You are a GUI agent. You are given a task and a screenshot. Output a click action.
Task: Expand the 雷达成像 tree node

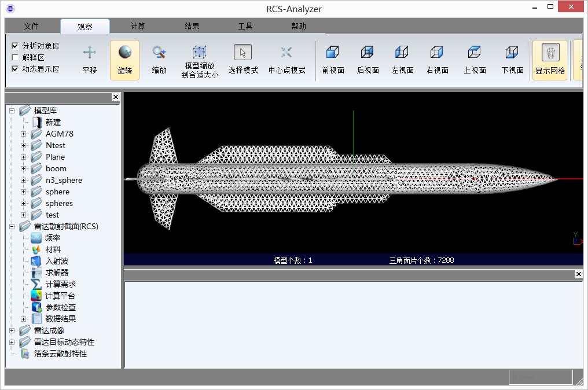pos(12,330)
